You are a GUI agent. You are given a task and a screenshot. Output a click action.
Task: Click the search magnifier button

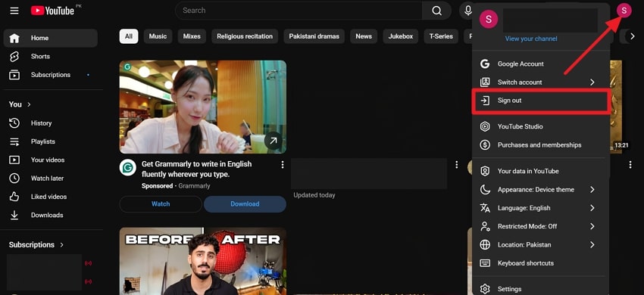click(x=436, y=11)
